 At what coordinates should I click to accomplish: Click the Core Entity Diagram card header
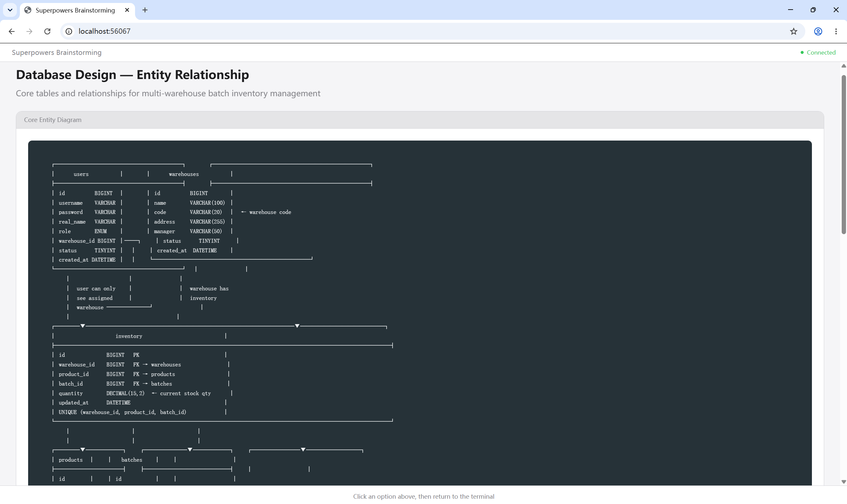click(420, 120)
